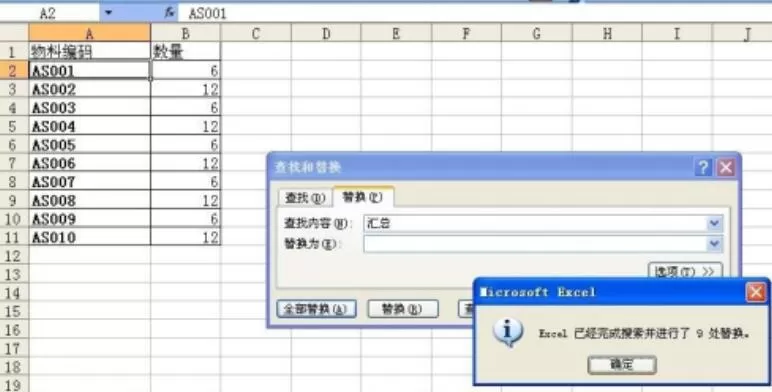Click cell containing AS004

[x=89, y=126]
